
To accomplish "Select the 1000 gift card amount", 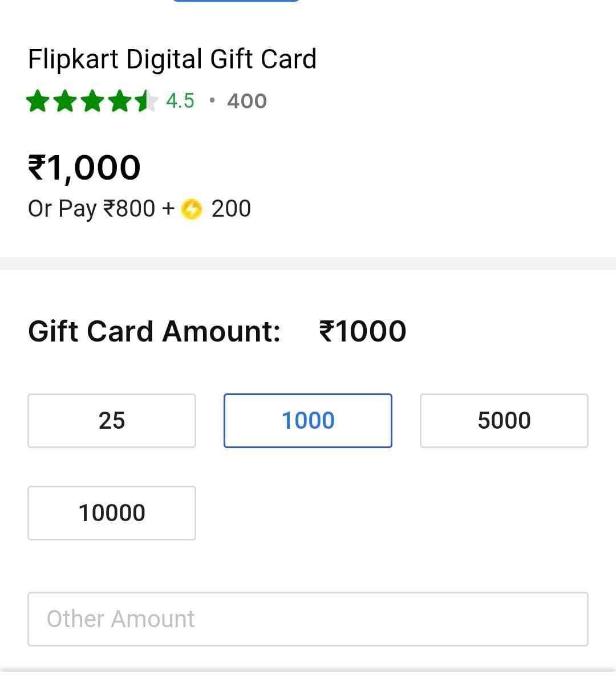I will (308, 421).
